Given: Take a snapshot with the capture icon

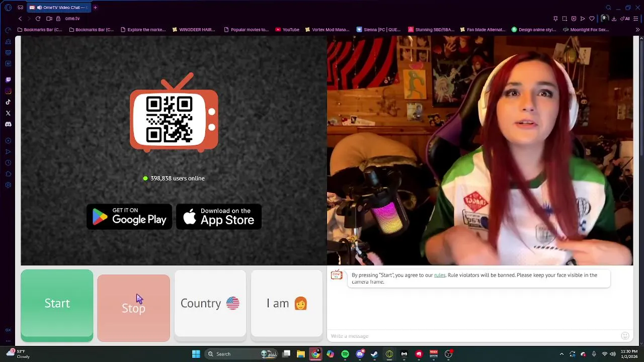Looking at the screenshot, I should 565,19.
